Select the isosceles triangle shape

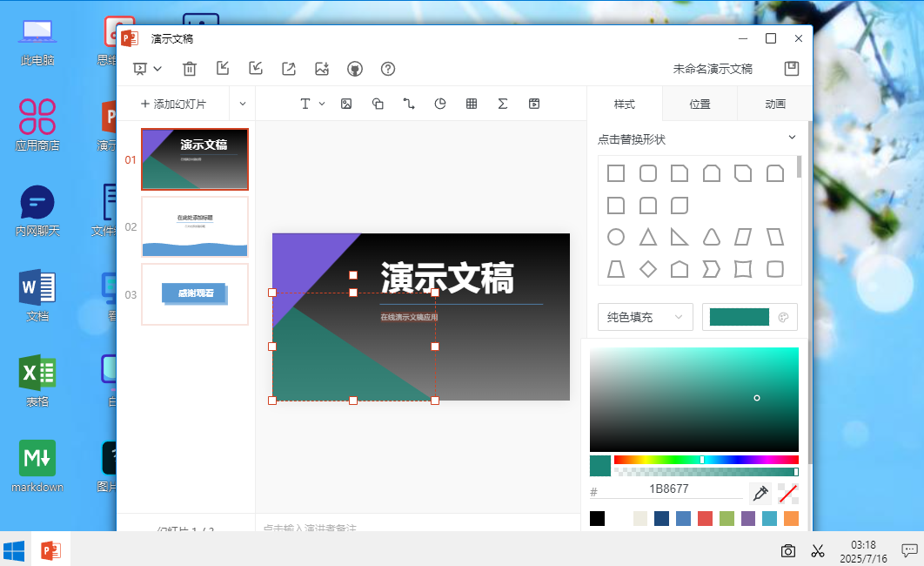tap(647, 237)
